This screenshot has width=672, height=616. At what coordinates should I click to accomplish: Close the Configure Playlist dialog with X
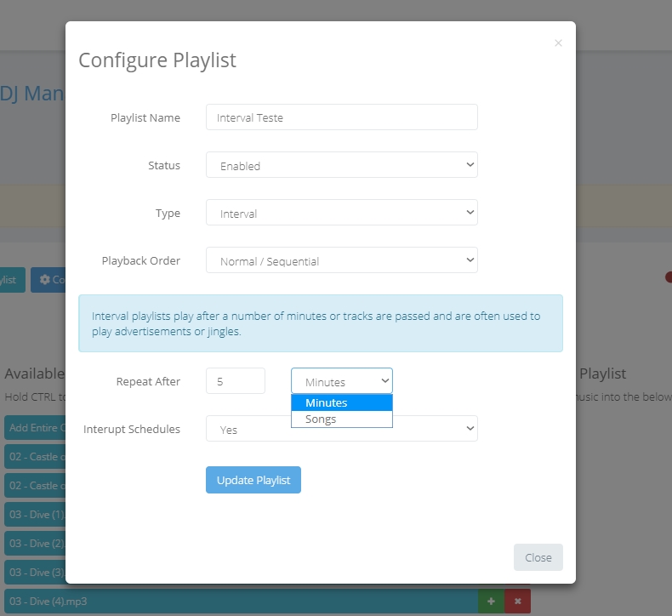pos(558,43)
